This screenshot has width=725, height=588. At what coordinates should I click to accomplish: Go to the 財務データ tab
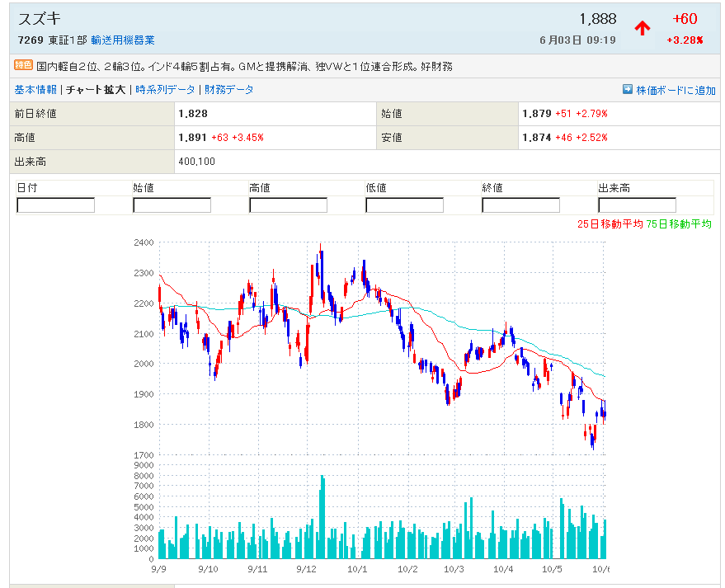pos(229,90)
